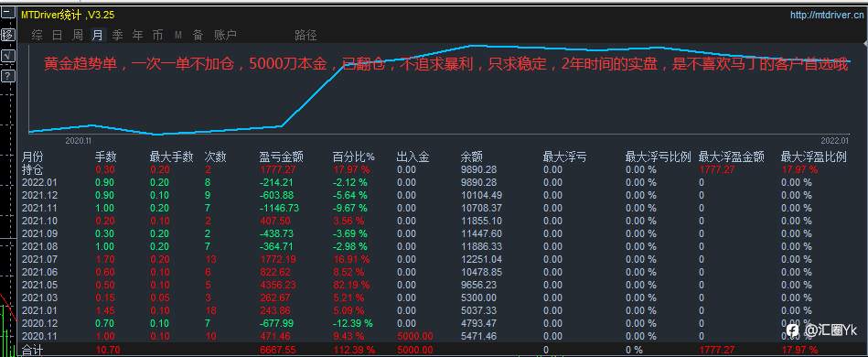This screenshot has width=868, height=357.
Task: Click the trade count 18
Action: [x=210, y=310]
